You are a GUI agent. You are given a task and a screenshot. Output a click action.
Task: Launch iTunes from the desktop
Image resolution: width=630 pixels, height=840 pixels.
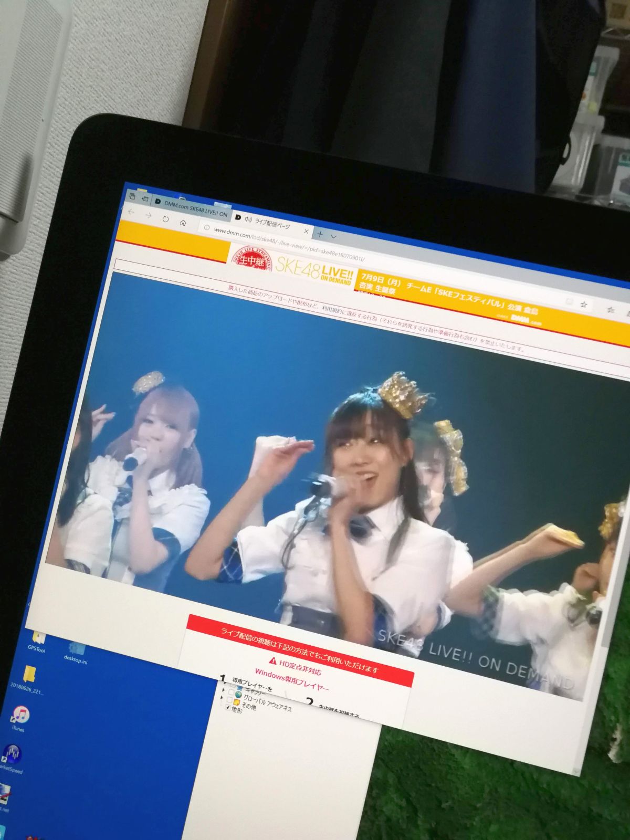(20, 718)
